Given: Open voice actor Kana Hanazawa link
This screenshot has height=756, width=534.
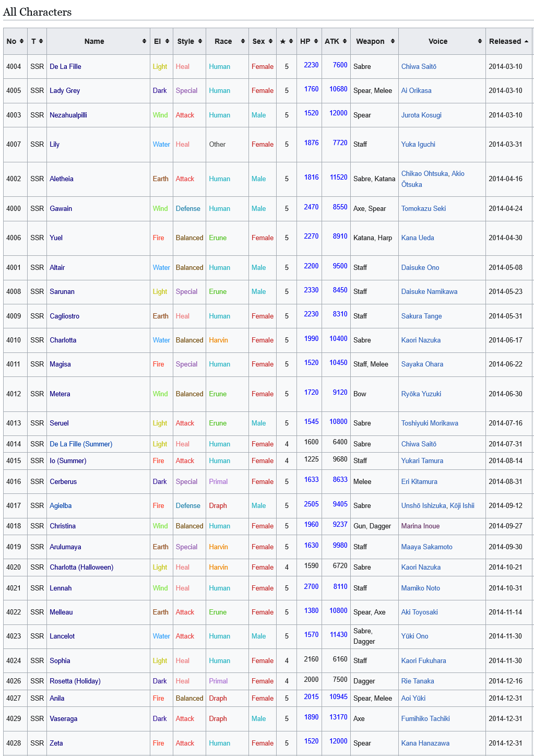Looking at the screenshot, I should 425,743.
